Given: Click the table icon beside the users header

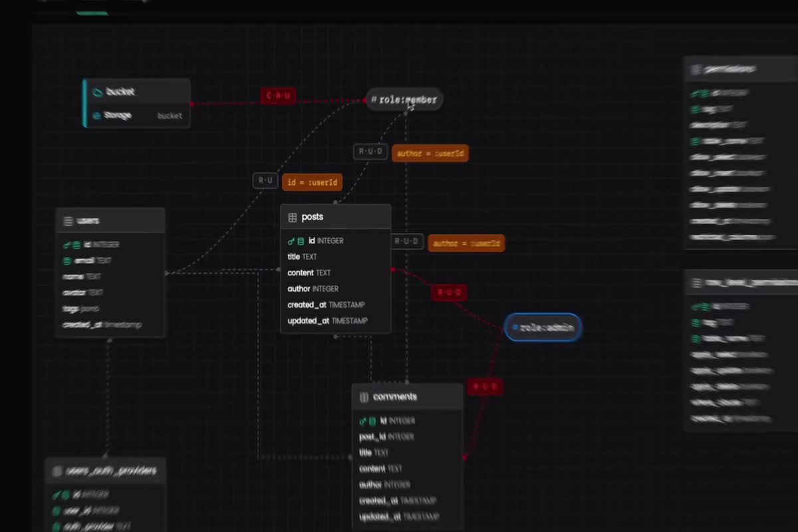Looking at the screenshot, I should point(68,221).
